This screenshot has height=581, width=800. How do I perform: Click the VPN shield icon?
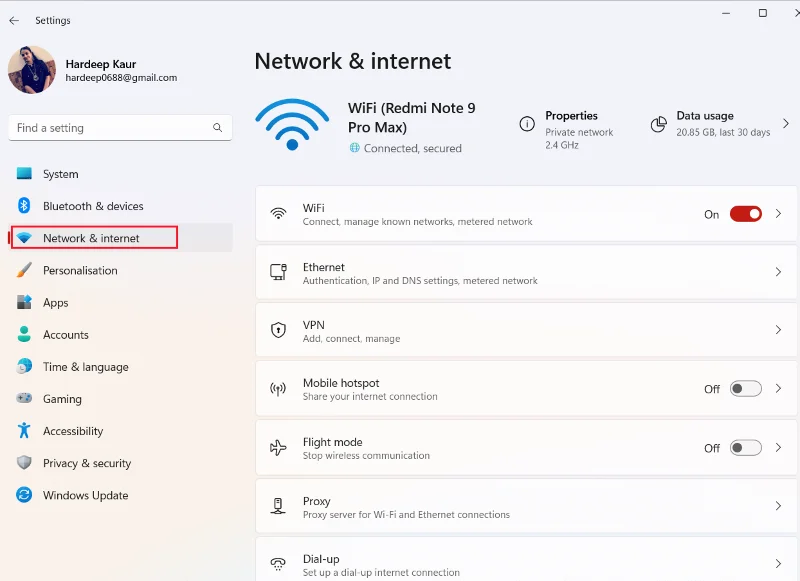(278, 330)
